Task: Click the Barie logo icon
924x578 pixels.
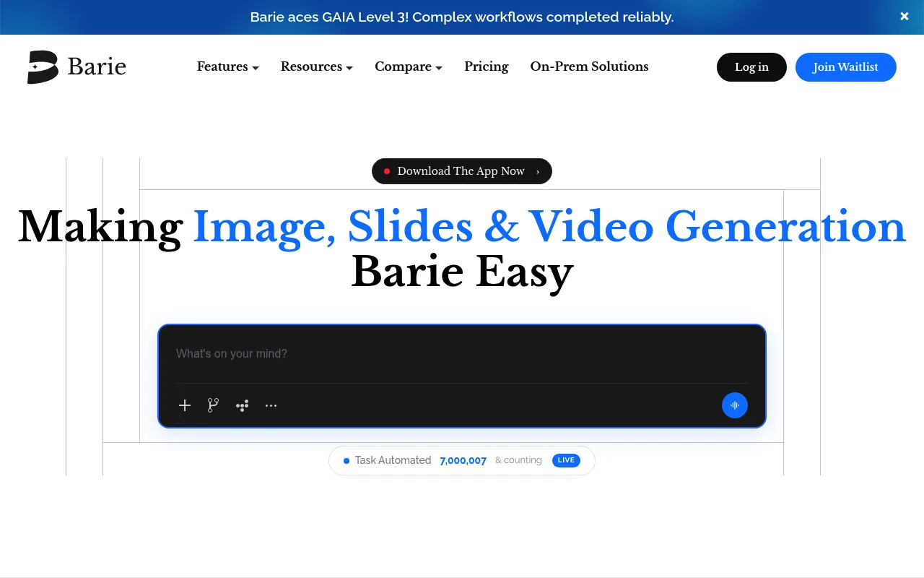Action: (43, 67)
